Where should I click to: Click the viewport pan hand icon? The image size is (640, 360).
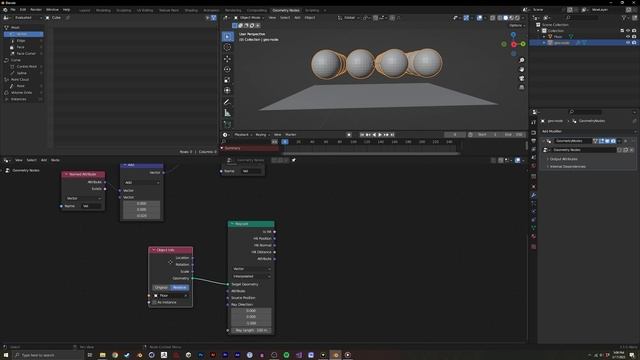pyautogui.click(x=522, y=69)
